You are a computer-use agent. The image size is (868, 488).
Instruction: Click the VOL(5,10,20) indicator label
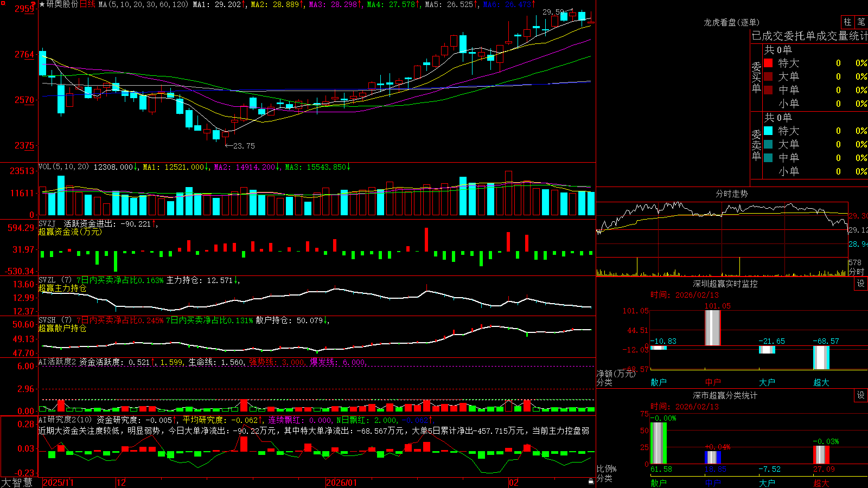(63, 167)
